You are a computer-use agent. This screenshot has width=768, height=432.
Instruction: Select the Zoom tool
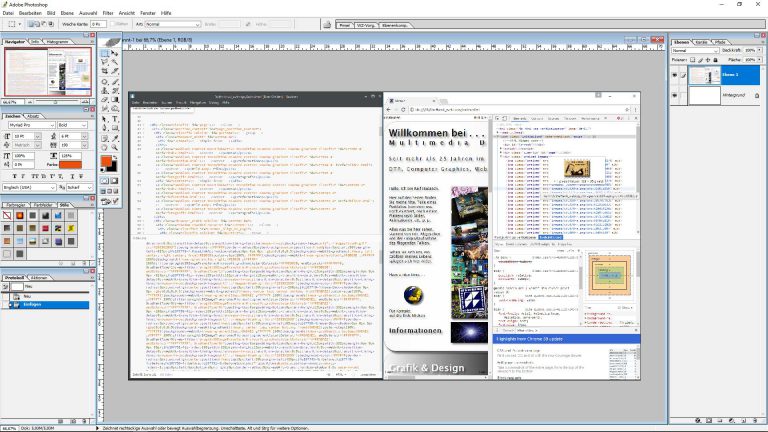coord(115,147)
